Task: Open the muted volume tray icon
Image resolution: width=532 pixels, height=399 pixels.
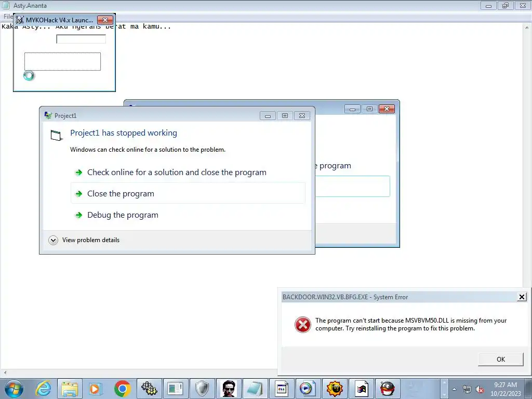Action: 480,390
